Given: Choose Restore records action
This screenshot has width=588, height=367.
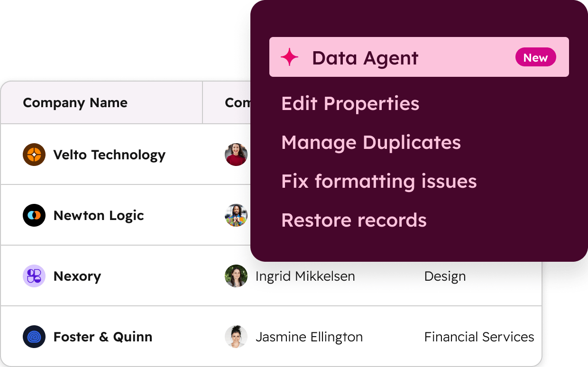Looking at the screenshot, I should 354,220.
